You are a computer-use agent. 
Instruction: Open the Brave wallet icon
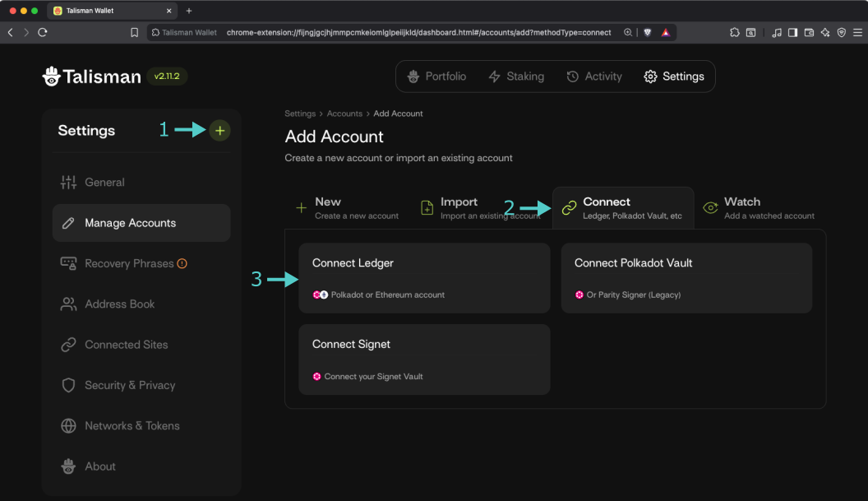[809, 33]
